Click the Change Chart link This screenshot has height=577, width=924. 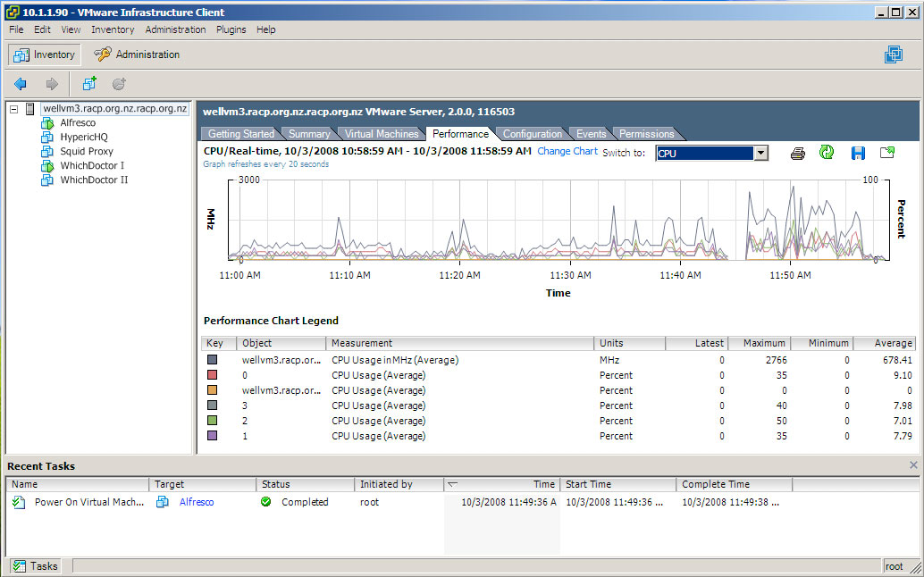(x=567, y=151)
